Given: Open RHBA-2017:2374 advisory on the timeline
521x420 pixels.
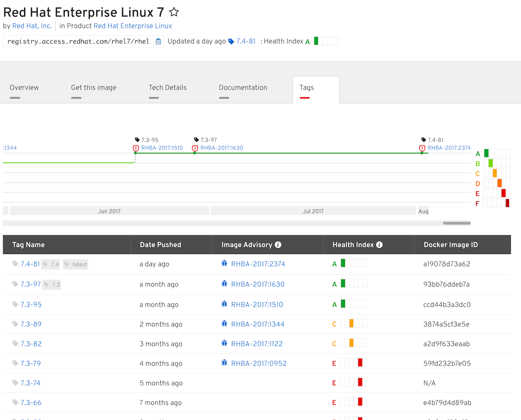Looking at the screenshot, I should (449, 148).
